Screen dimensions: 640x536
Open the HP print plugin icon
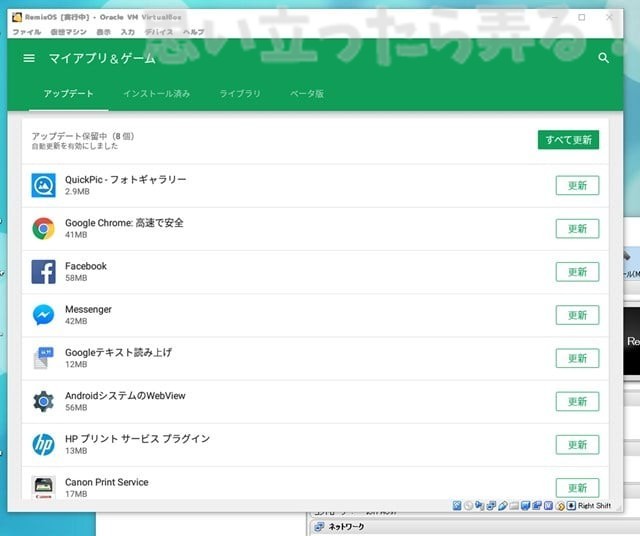pyautogui.click(x=44, y=445)
